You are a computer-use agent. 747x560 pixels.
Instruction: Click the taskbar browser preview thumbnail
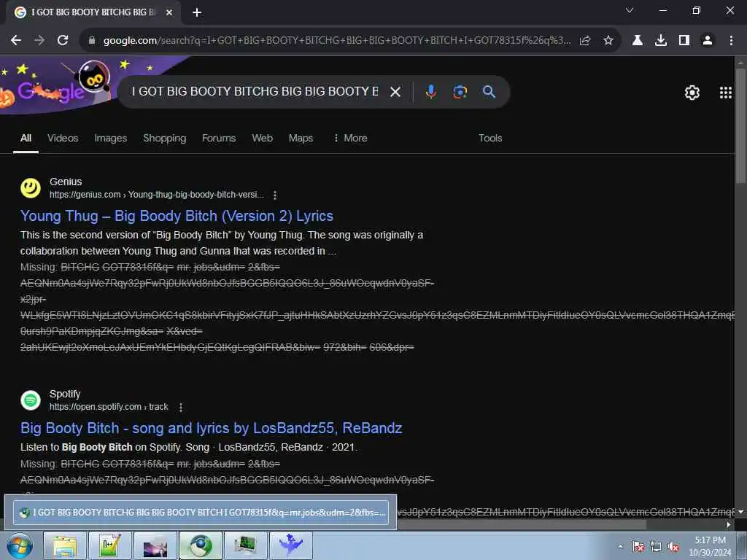[201, 513]
